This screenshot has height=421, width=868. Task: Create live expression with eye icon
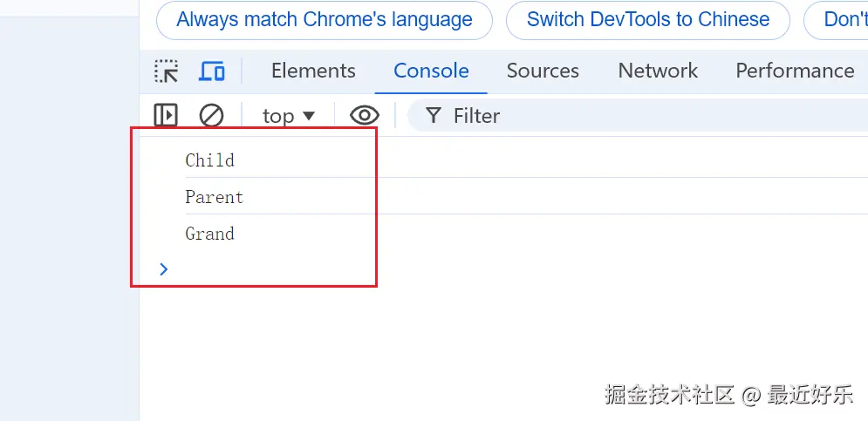365,116
